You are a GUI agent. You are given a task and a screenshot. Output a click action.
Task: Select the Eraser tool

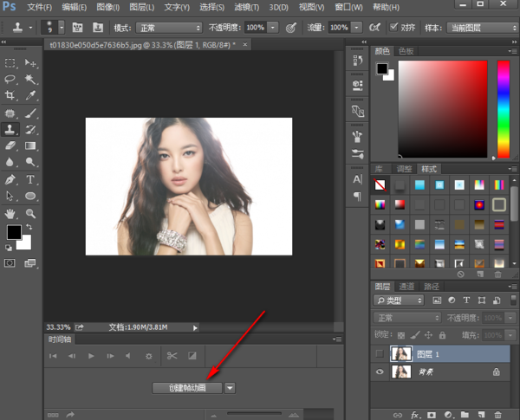10,145
